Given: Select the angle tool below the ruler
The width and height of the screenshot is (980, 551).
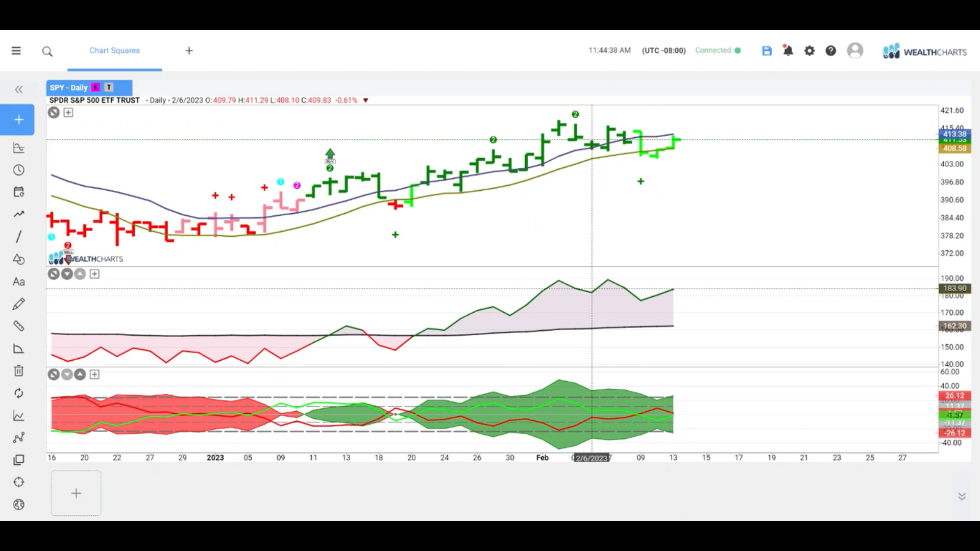Looking at the screenshot, I should tap(19, 349).
